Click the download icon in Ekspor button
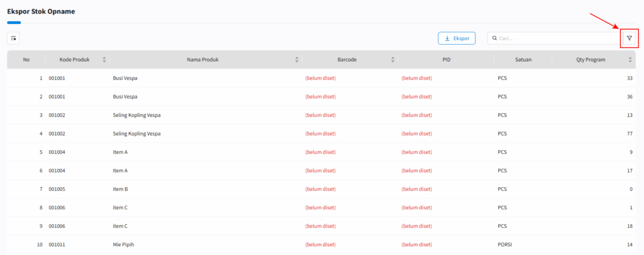The width and height of the screenshot is (644, 255). click(447, 38)
